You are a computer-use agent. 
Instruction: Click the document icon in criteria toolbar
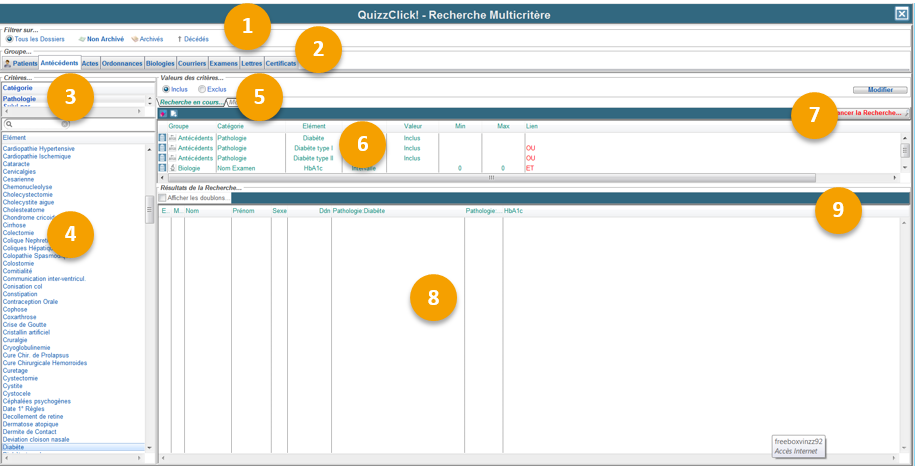tap(173, 114)
